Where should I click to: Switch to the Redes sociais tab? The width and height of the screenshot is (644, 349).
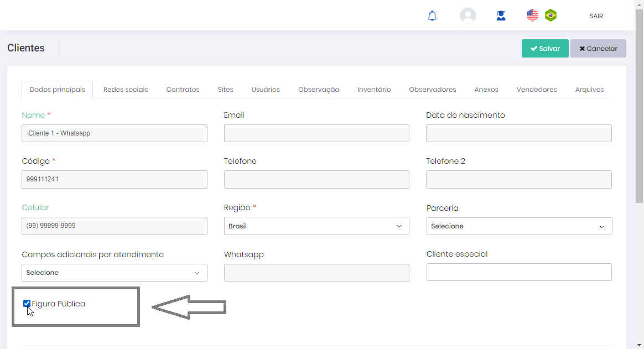(126, 90)
